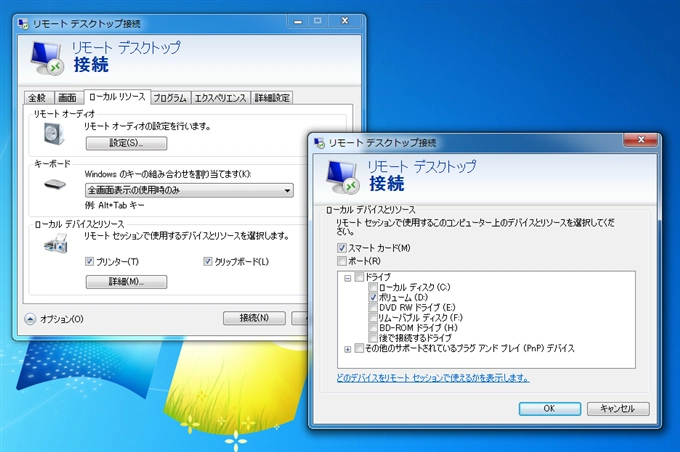Uncheck the ボリューム (D:) checkbox

[x=373, y=297]
